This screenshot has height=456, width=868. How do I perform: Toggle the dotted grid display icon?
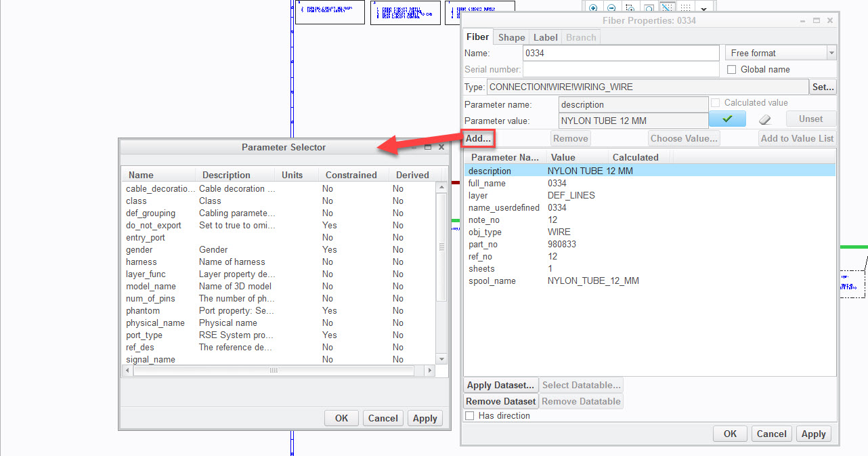(685, 8)
